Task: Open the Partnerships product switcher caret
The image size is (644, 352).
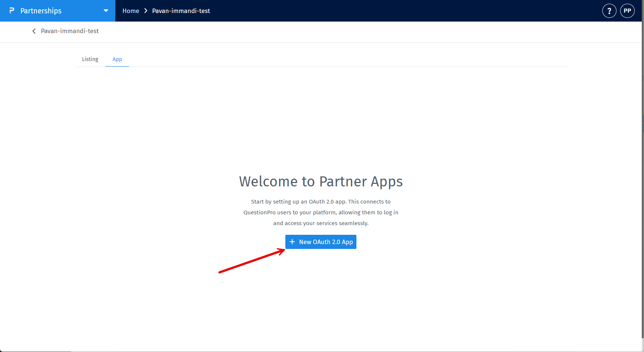Action: (x=106, y=11)
